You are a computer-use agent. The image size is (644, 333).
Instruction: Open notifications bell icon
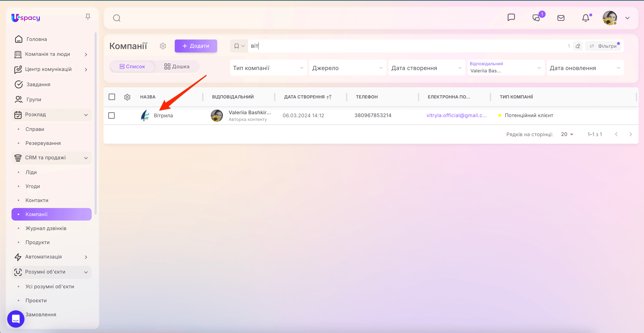click(x=586, y=18)
